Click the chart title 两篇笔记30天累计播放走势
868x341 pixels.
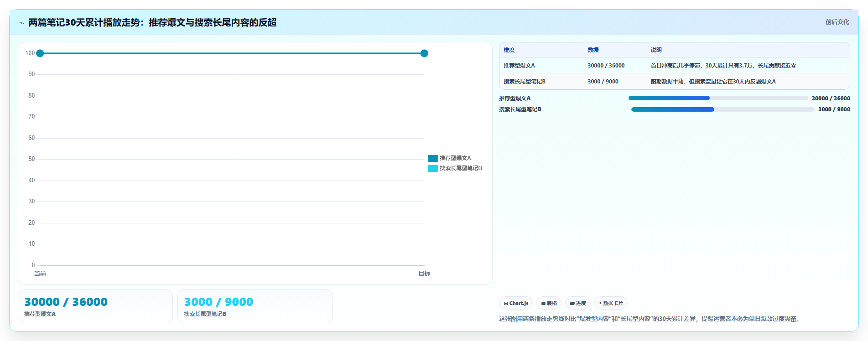[x=152, y=22]
